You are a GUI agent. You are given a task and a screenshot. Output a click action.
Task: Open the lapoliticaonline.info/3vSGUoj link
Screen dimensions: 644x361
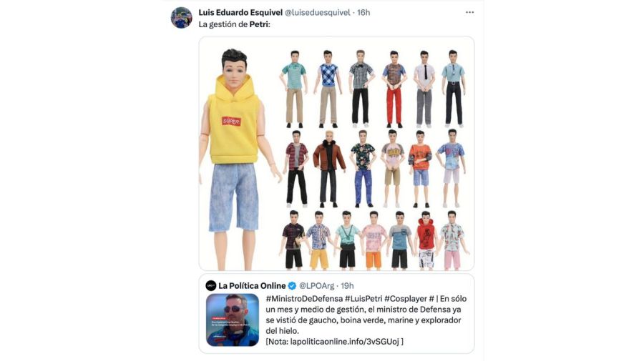[344, 341]
